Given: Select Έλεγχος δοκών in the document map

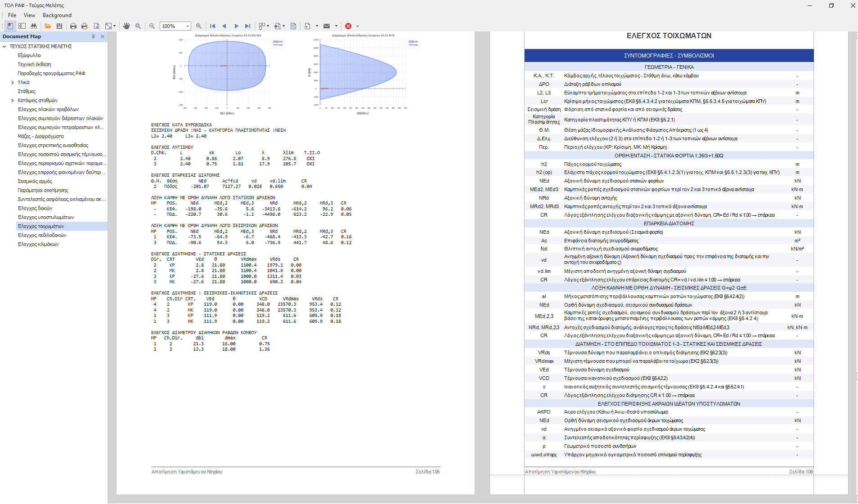Looking at the screenshot, I should [35, 208].
